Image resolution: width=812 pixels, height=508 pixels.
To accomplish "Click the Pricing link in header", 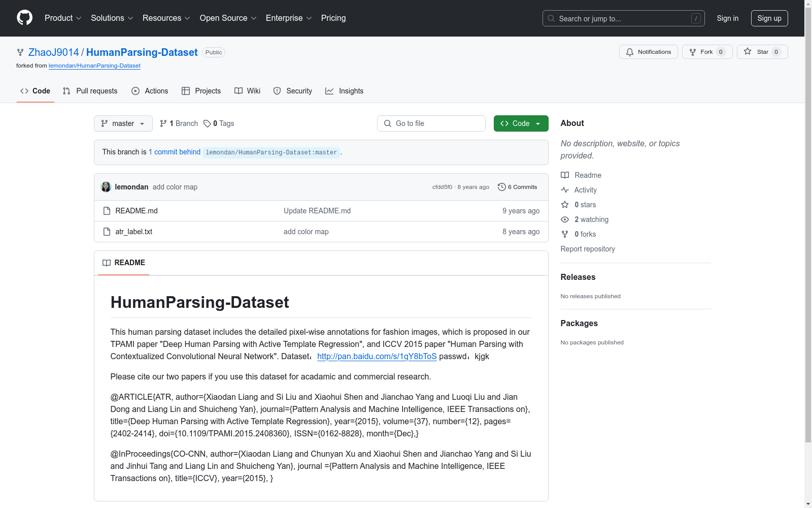I will (333, 18).
